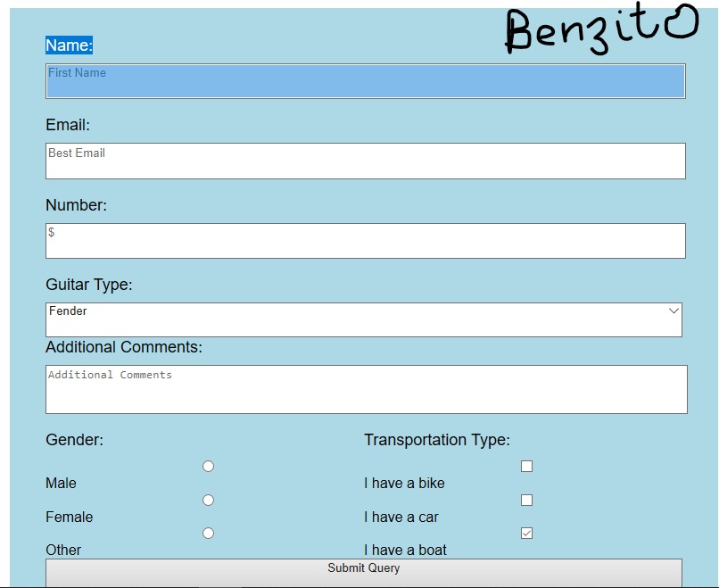Screen dimensions: 719x588
Task: Click into the Best Email field
Action: (x=365, y=161)
